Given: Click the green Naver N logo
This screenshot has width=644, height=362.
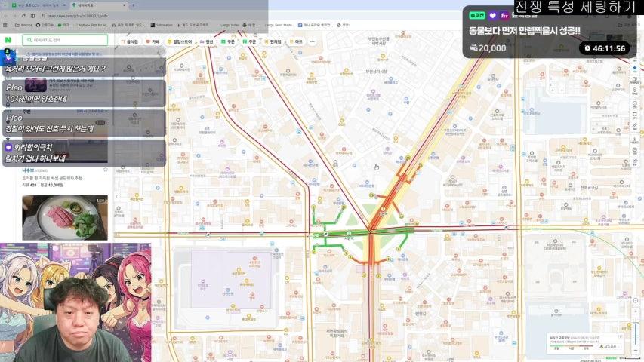Looking at the screenshot, I should coord(8,40).
